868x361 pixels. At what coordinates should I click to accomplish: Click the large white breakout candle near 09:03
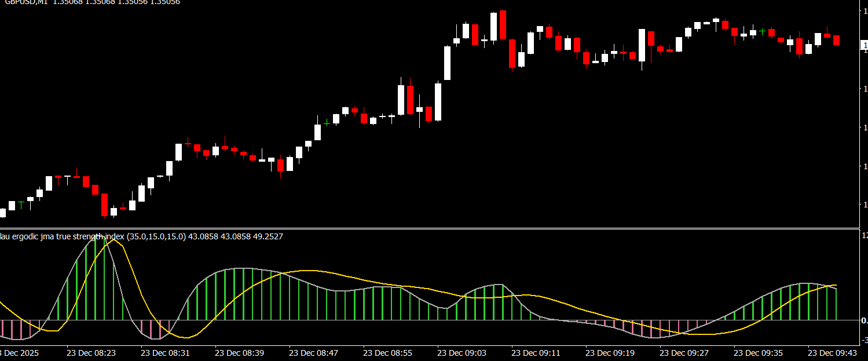pyautogui.click(x=448, y=63)
